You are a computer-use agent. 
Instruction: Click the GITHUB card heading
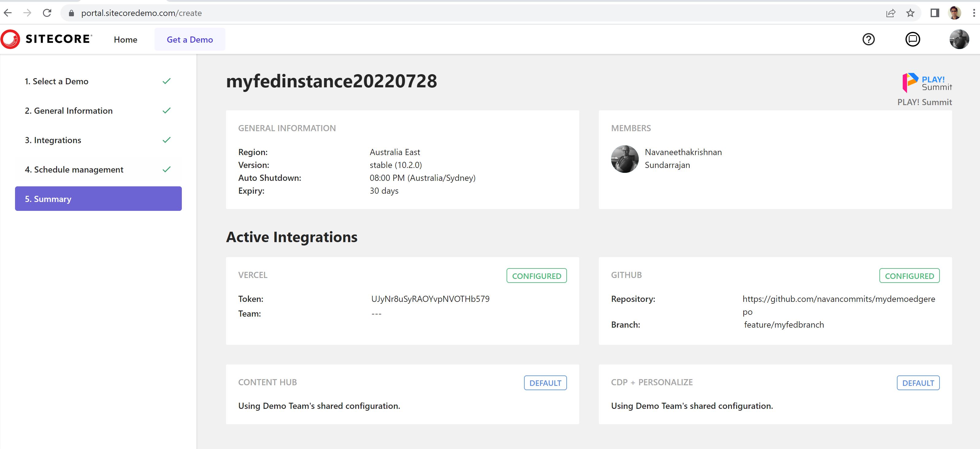(x=626, y=275)
